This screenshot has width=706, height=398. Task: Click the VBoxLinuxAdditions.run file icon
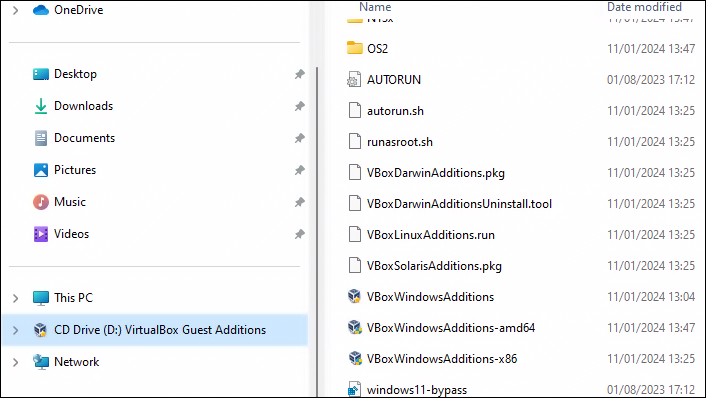(355, 235)
